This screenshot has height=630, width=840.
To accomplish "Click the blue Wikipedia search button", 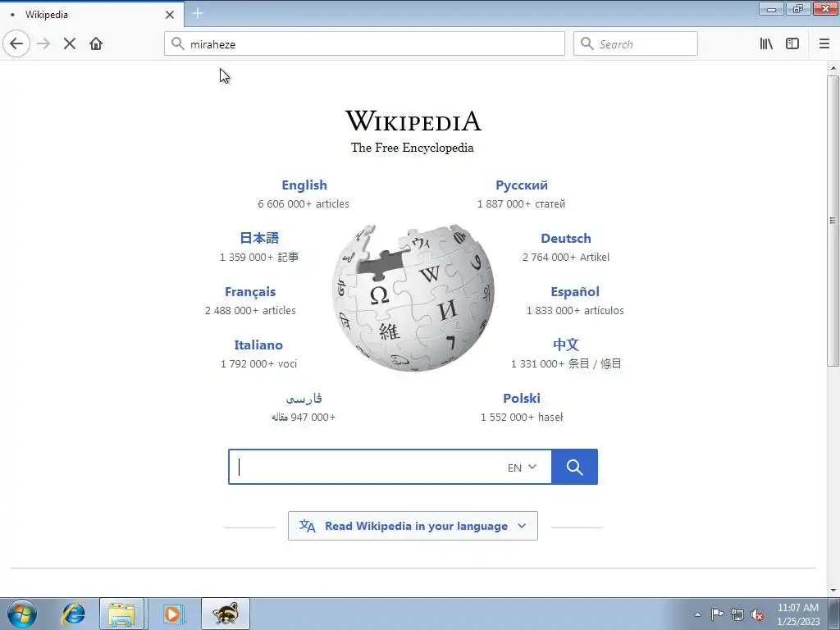I will click(574, 467).
